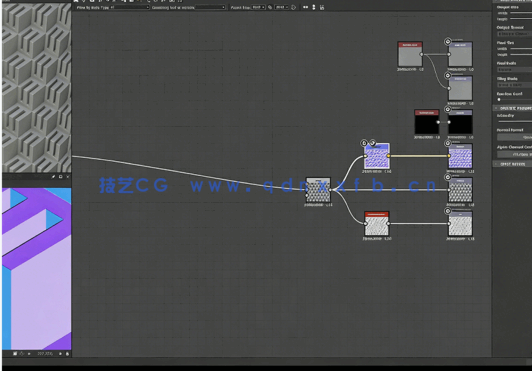Viewport: 532px width, 371px height.
Task: Click the vertical stacked graph toolbar icon
Action: pyautogui.click(x=314, y=7)
